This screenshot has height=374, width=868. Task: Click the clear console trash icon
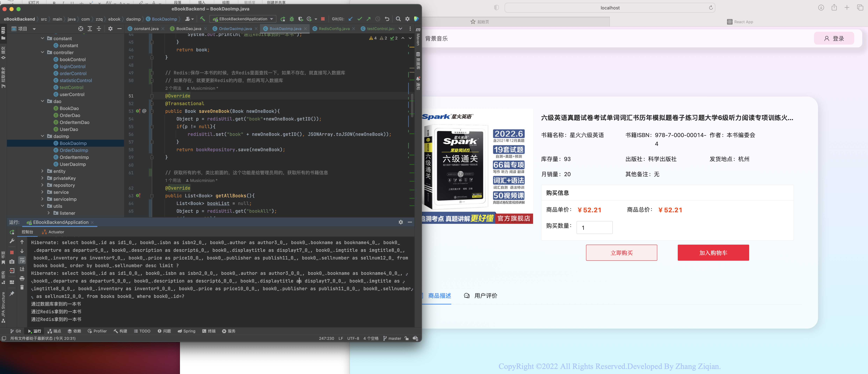point(22,287)
